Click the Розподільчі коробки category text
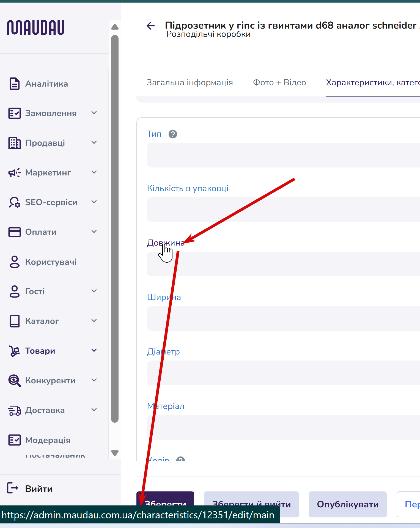Viewport: 420px width, 528px height. (208, 34)
